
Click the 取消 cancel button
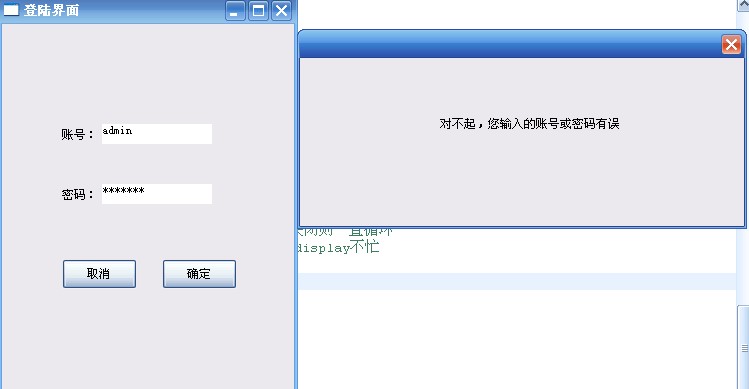[x=99, y=274]
